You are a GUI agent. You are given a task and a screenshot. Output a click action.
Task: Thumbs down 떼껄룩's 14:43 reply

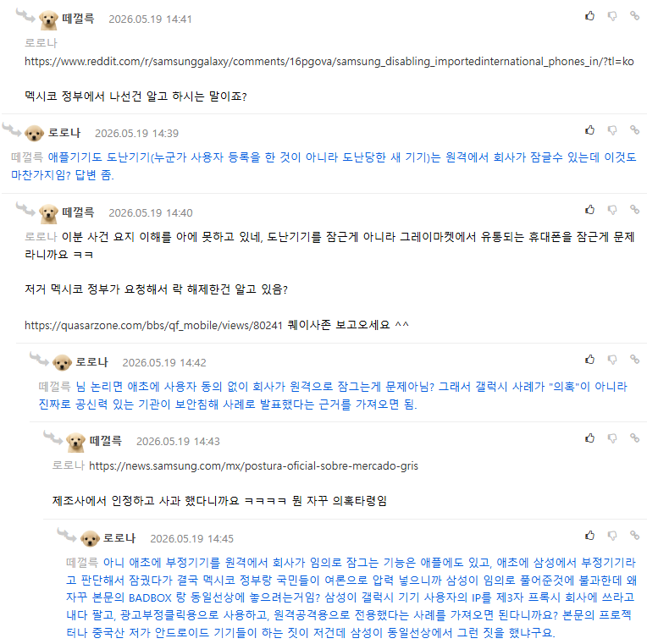[x=612, y=438]
